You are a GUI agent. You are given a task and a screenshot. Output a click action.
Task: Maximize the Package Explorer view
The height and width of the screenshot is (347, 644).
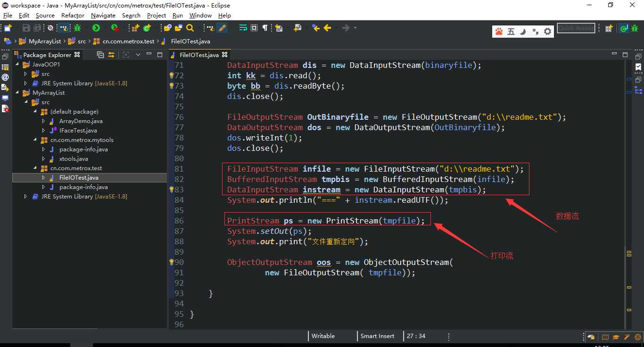(160, 55)
